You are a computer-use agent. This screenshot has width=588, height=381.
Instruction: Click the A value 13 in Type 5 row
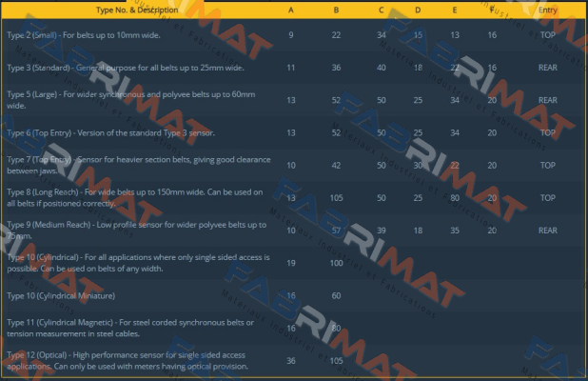(x=291, y=100)
